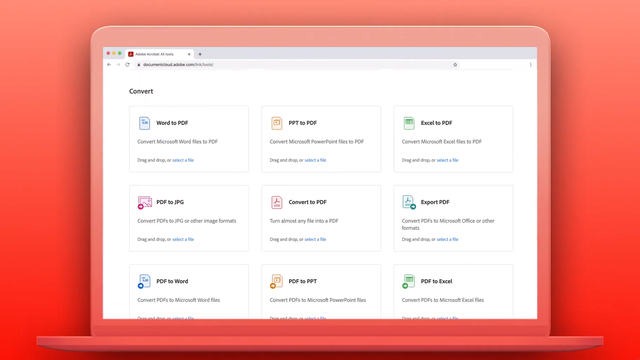
Task: Click 'Convert PDFs to Microsoft PowerPoint files' description
Action: coord(318,300)
